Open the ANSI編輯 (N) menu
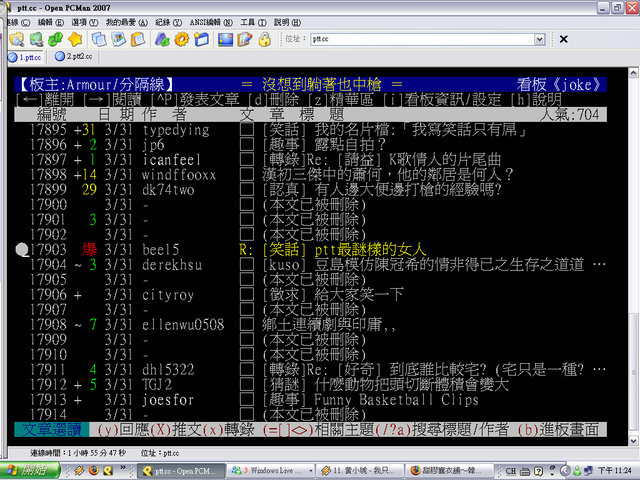This screenshot has height=480, width=640. [211, 22]
